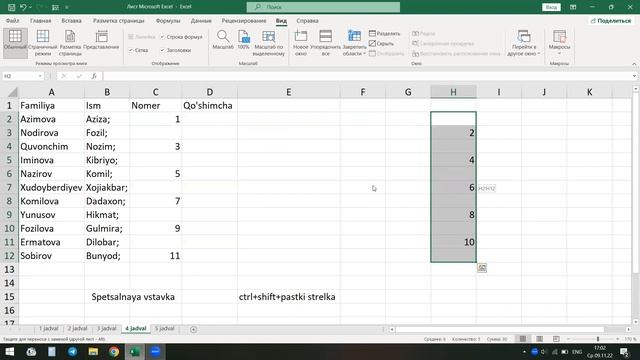Open ribbon display options icon in title bar

[x=573, y=7]
